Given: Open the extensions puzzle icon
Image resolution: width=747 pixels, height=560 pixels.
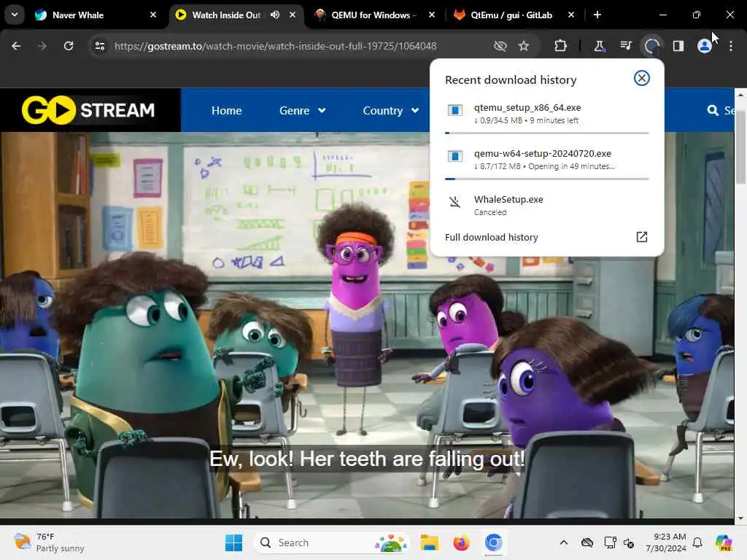Looking at the screenshot, I should [561, 46].
